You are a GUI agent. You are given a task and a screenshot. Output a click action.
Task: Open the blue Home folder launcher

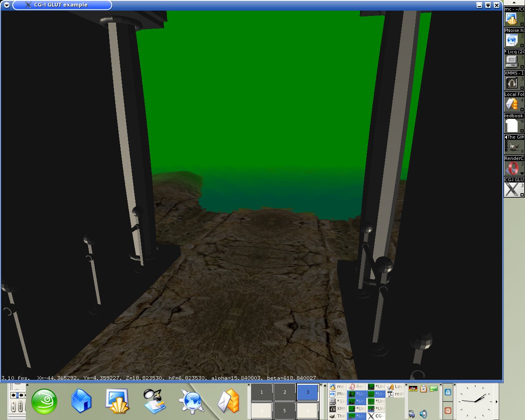pos(81,401)
